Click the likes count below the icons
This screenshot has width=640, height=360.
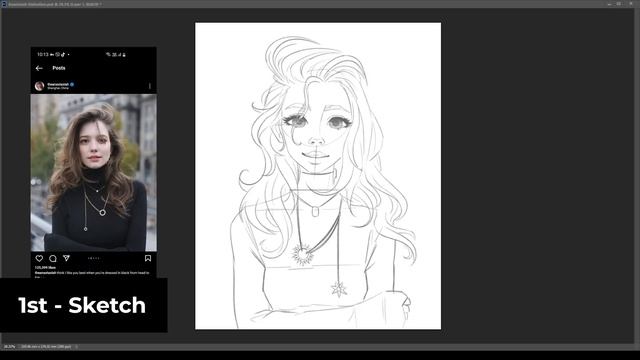click(x=45, y=268)
